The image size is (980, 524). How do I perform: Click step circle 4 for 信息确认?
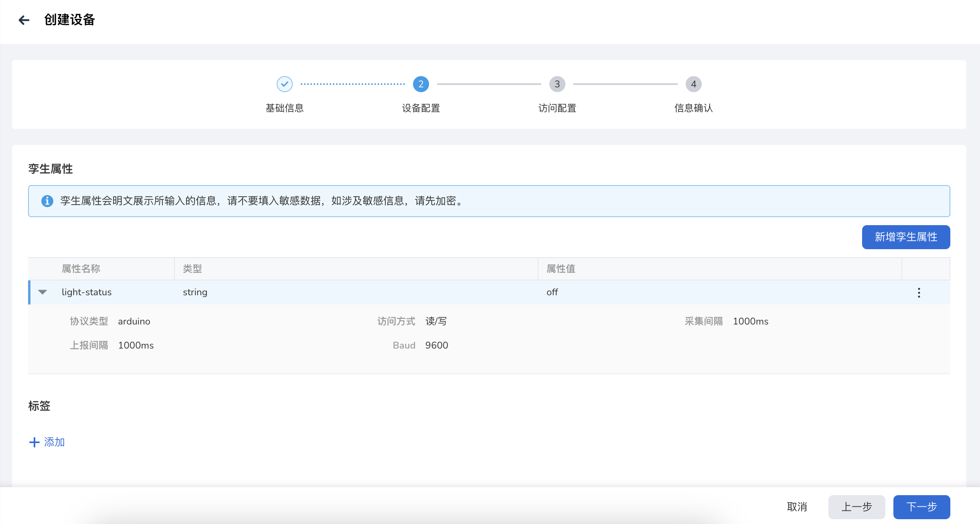pos(693,84)
